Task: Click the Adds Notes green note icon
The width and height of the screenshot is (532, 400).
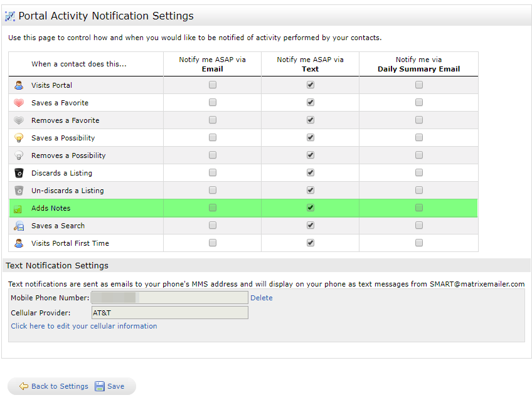Action: 19,209
